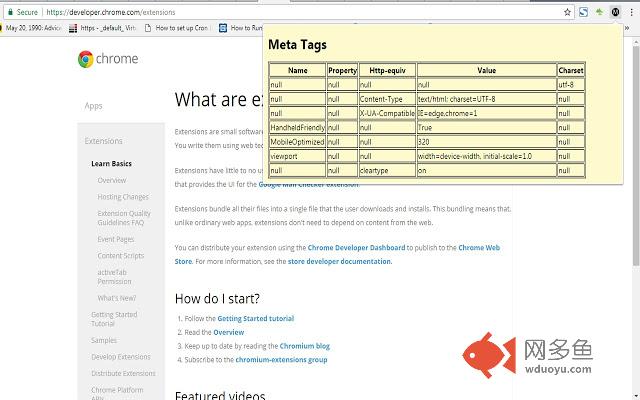Open the 'How to set up Cron' bookmark
The height and width of the screenshot is (400, 640).
tap(177, 28)
